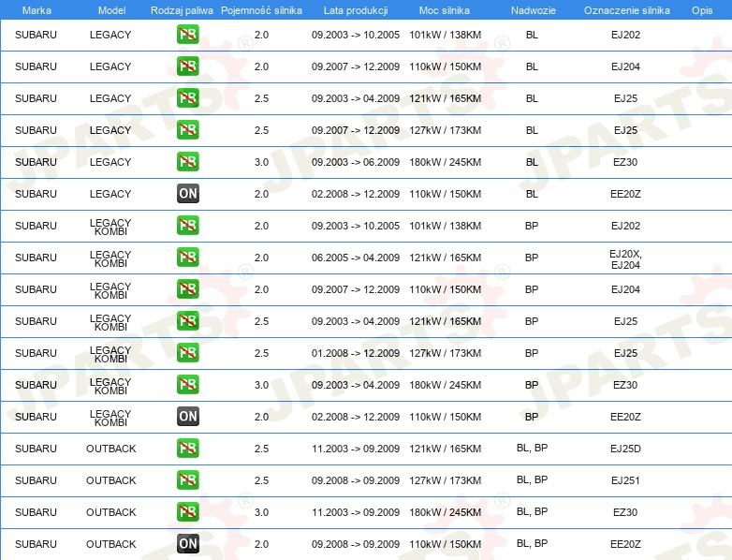This screenshot has height=560, width=732.
Task: Select engine code 'EJ20X, EJ204'
Action: [625, 259]
